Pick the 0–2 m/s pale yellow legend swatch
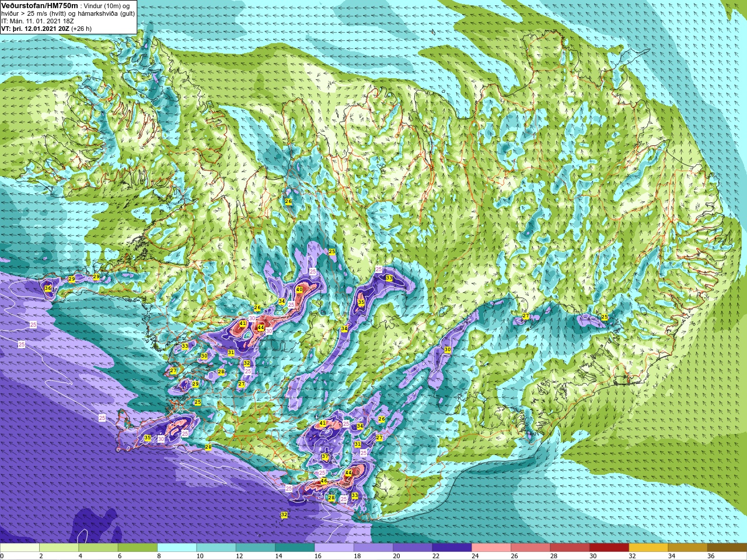747x560 pixels. click(x=20, y=548)
